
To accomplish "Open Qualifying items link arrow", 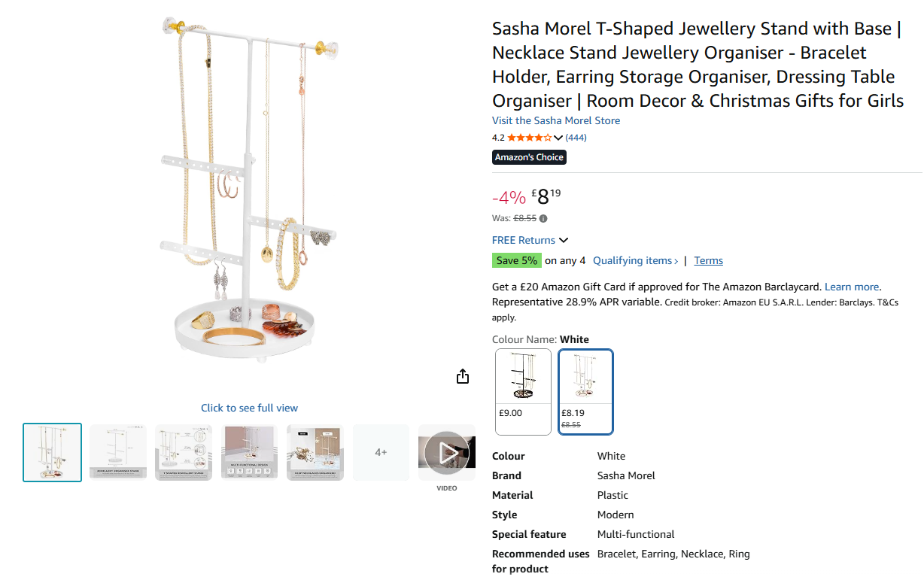I will pos(676,261).
